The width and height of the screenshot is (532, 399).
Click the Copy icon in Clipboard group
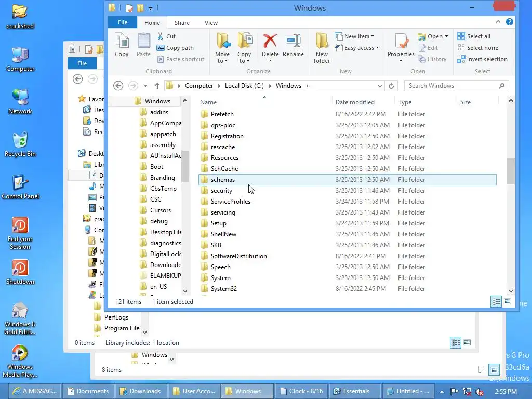(x=122, y=45)
